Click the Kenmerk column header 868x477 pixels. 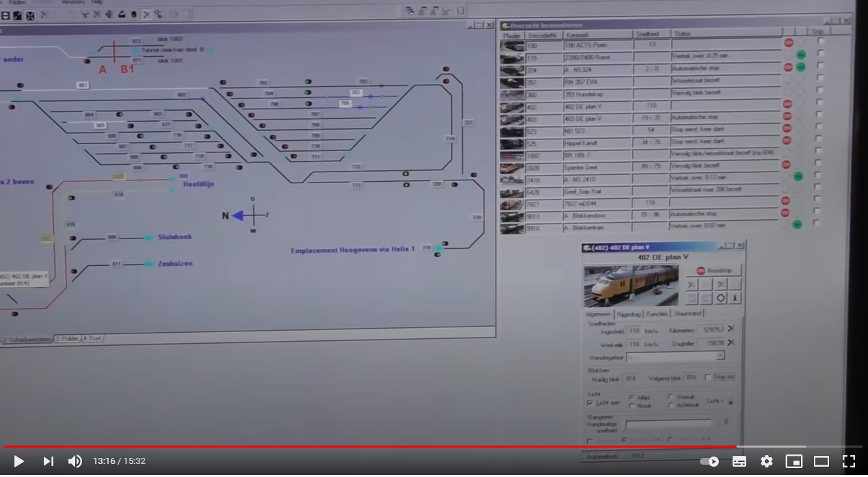(597, 34)
